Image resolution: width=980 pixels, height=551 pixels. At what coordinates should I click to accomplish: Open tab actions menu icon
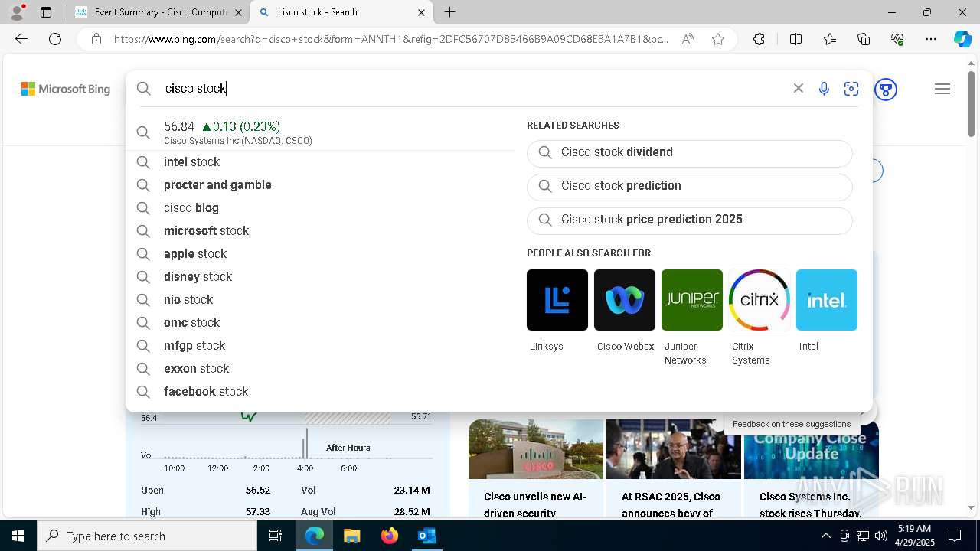pyautogui.click(x=46, y=12)
